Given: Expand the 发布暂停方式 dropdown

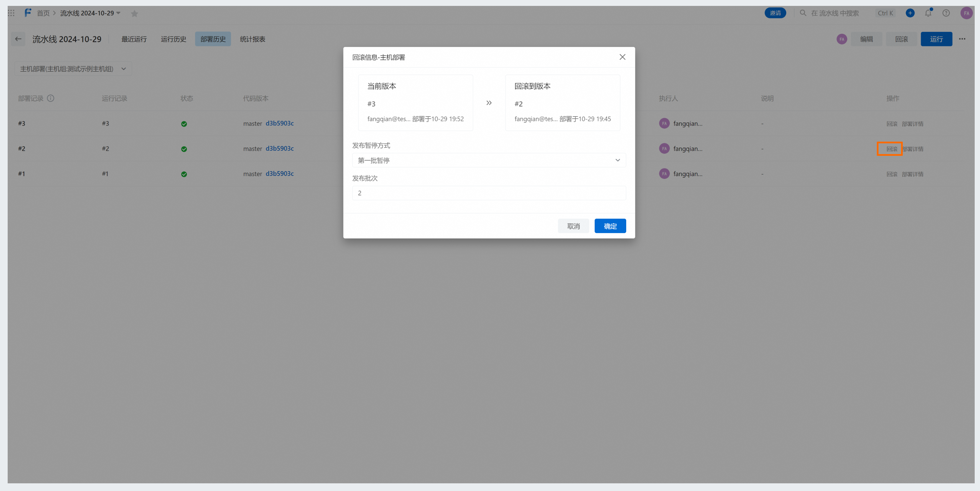Looking at the screenshot, I should pyautogui.click(x=489, y=160).
